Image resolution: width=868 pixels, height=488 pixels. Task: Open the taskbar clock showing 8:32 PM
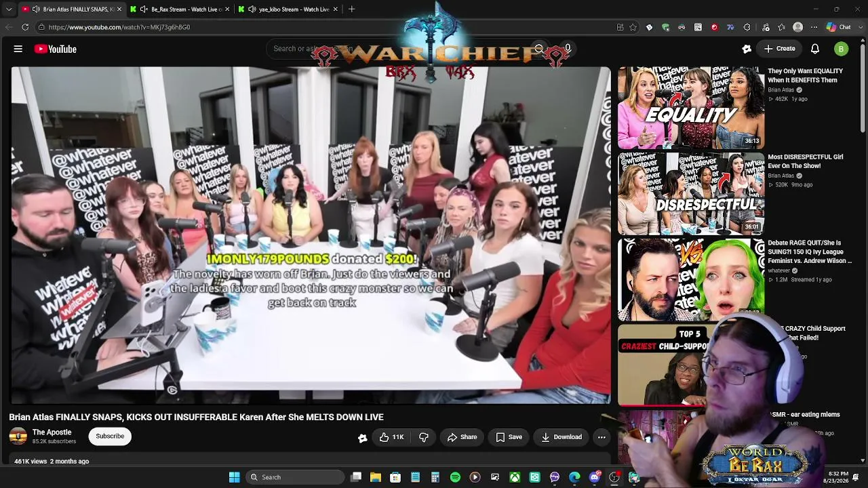(837, 477)
